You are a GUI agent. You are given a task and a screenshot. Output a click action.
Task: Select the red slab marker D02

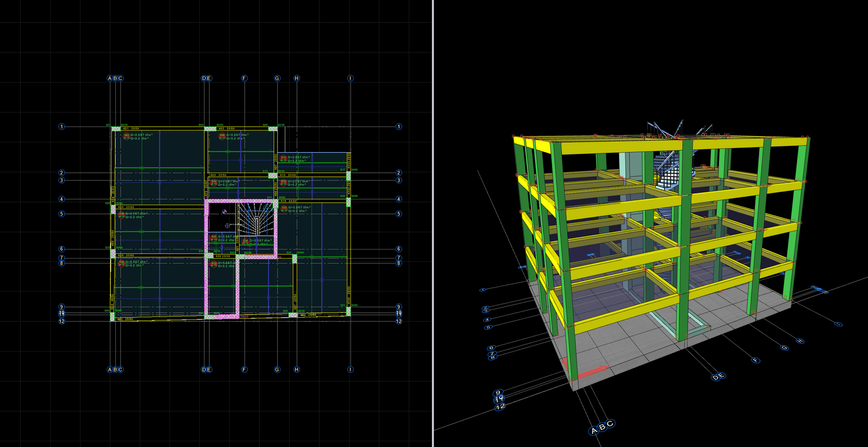[x=127, y=136]
